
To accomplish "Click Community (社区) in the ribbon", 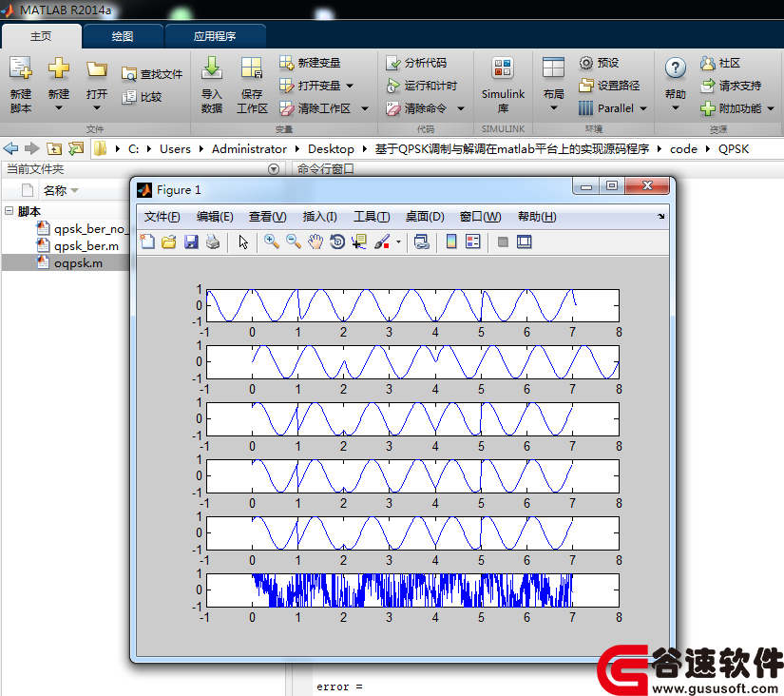I will click(720, 63).
